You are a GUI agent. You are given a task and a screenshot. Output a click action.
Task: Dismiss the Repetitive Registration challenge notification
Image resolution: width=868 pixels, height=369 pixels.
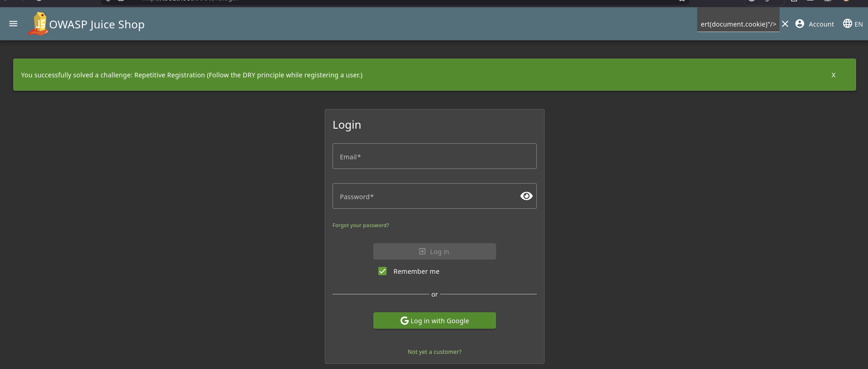click(x=833, y=75)
